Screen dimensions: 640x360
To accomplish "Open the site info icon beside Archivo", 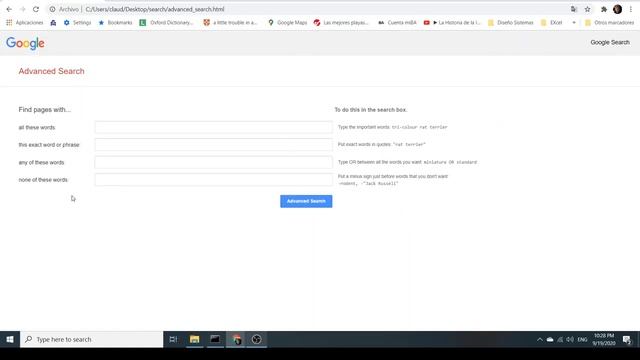I will (x=52, y=9).
